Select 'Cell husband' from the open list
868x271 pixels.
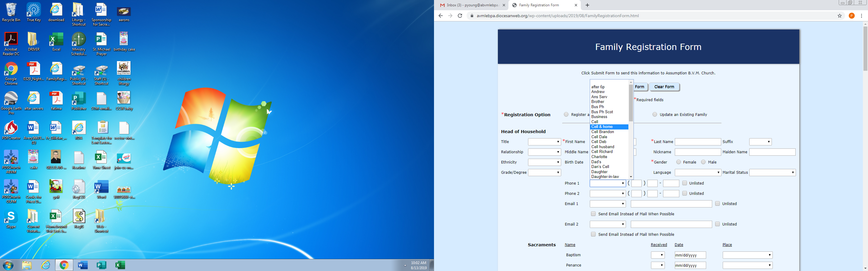[x=603, y=147]
